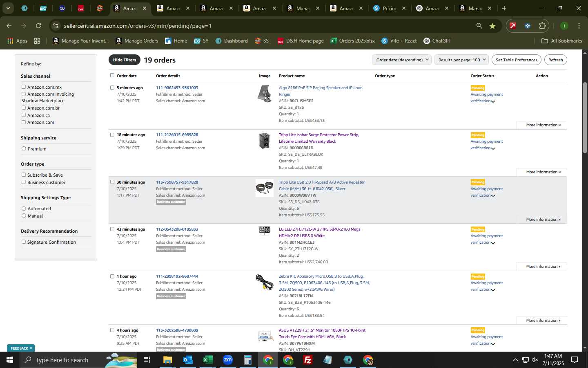
Task: Open FileZilla from the taskbar
Action: coord(308,360)
